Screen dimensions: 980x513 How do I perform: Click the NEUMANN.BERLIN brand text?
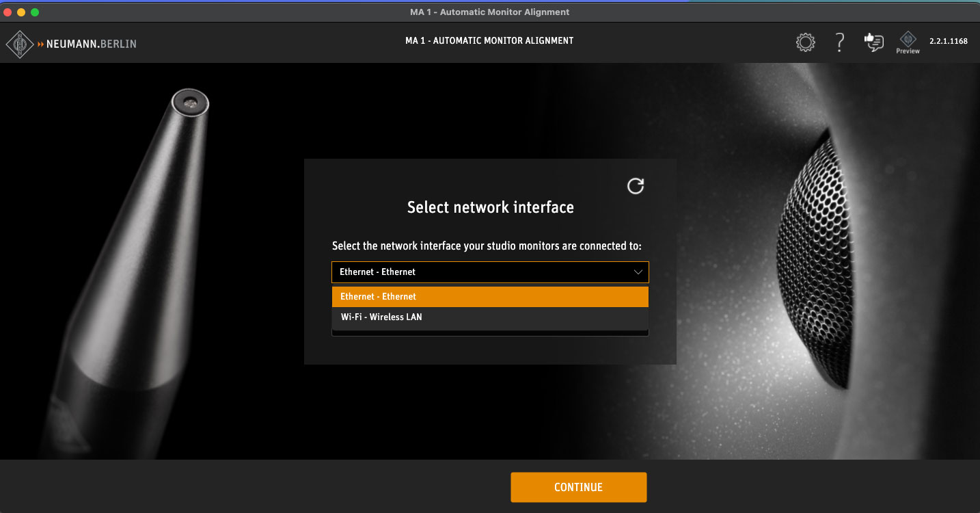pos(92,44)
